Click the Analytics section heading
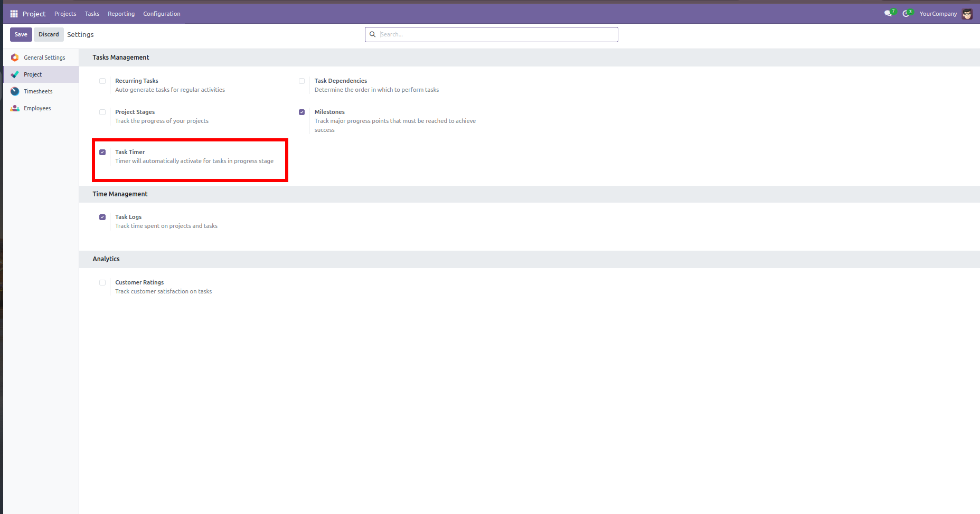This screenshot has width=980, height=514. (106, 259)
